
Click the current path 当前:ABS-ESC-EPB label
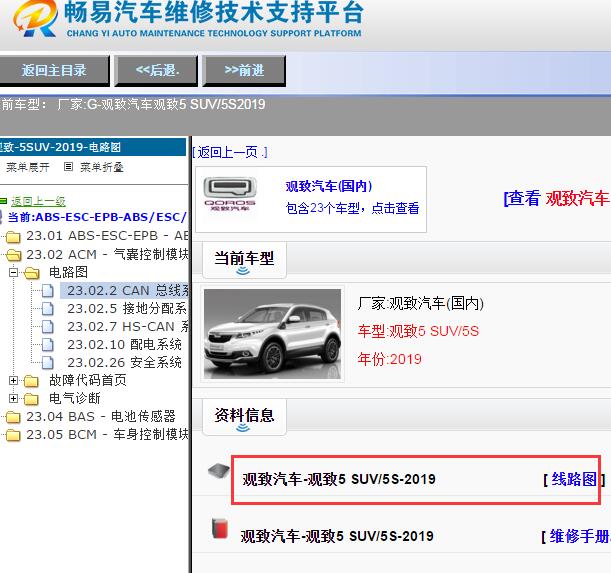pos(97,217)
